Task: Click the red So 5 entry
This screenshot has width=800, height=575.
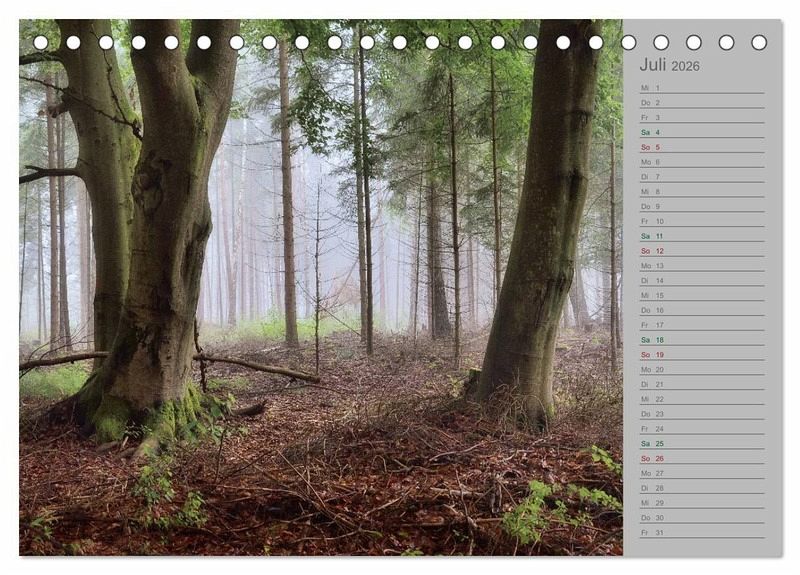Action: point(651,147)
